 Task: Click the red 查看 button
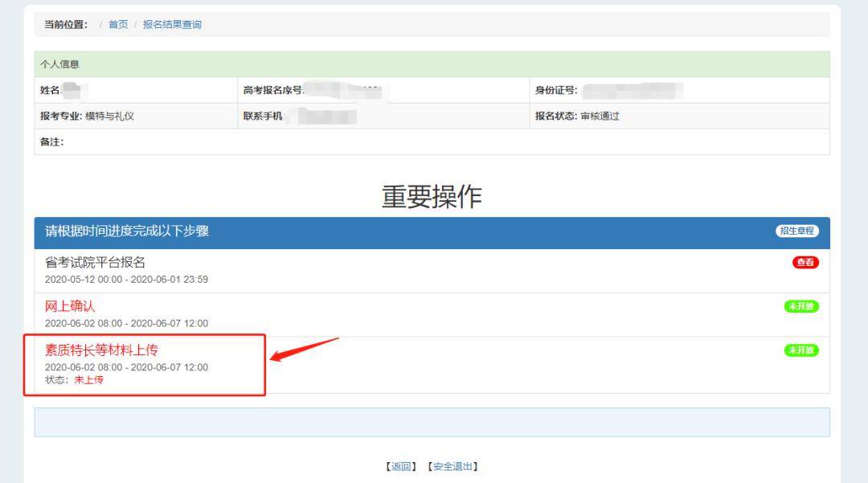[805, 262]
